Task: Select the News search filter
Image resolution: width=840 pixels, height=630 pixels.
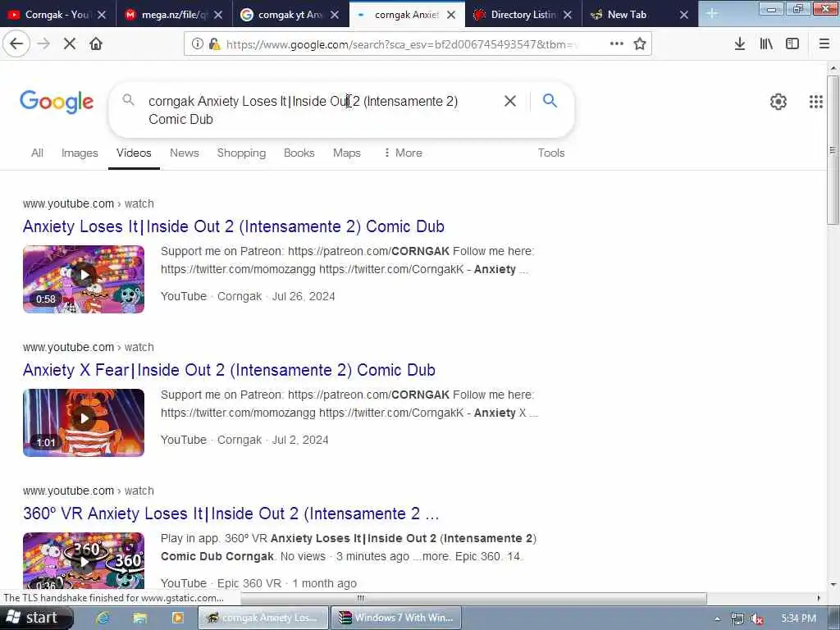Action: pyautogui.click(x=185, y=153)
